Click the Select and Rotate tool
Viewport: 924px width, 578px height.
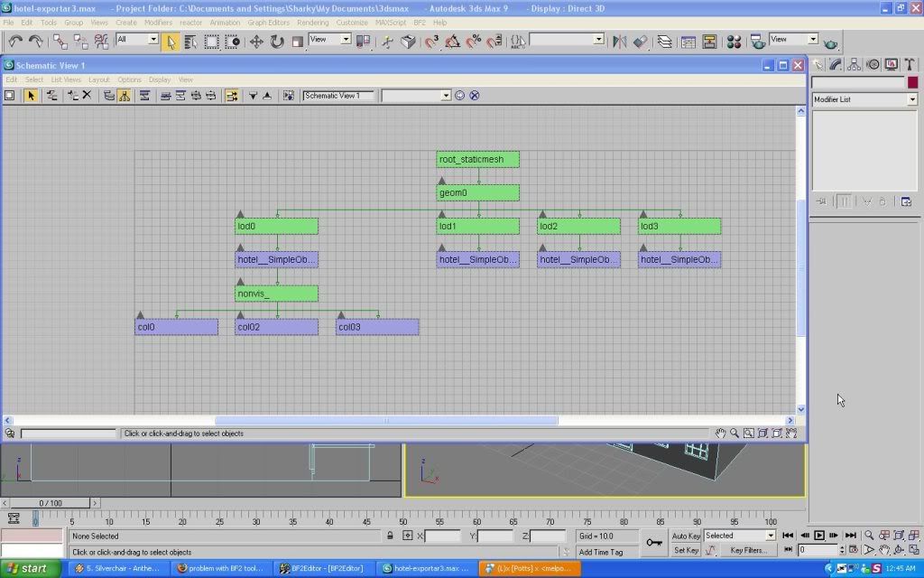pos(277,42)
